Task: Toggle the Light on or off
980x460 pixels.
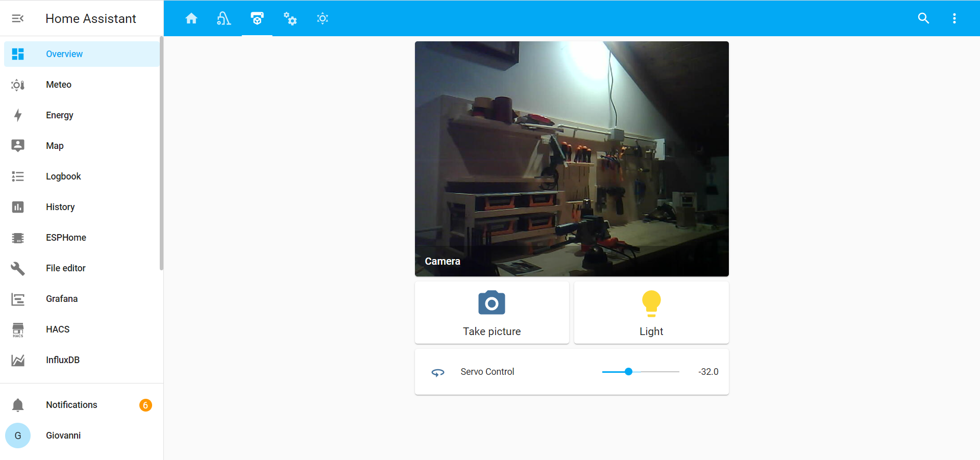Action: click(x=651, y=312)
